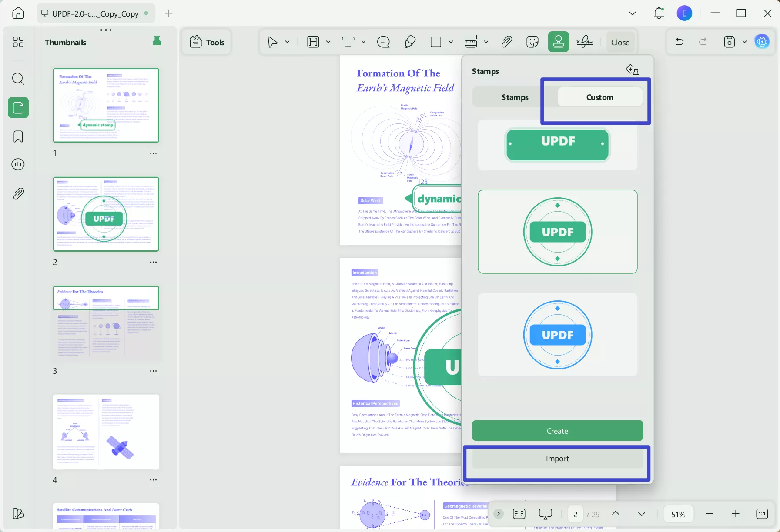Open page 2 more options
780x532 pixels.
[153, 262]
